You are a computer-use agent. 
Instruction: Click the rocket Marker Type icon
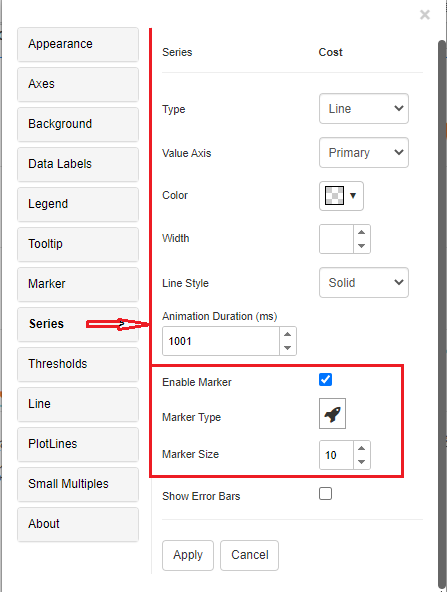click(x=332, y=413)
